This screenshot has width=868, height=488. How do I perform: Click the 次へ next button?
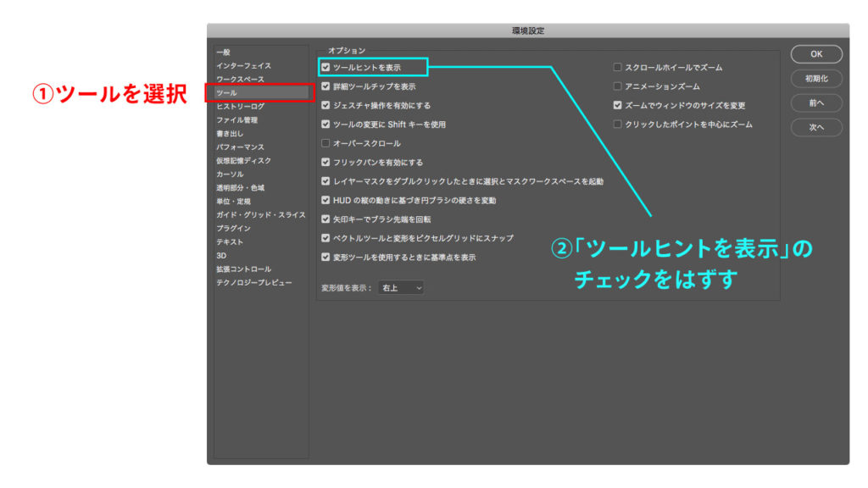click(x=815, y=127)
